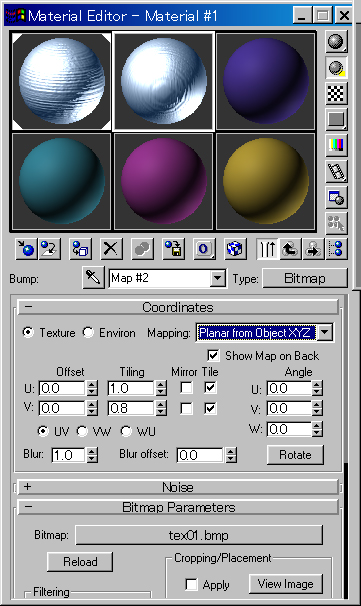Select the Environ radio button
This screenshot has height=606, width=361.
(x=88, y=332)
